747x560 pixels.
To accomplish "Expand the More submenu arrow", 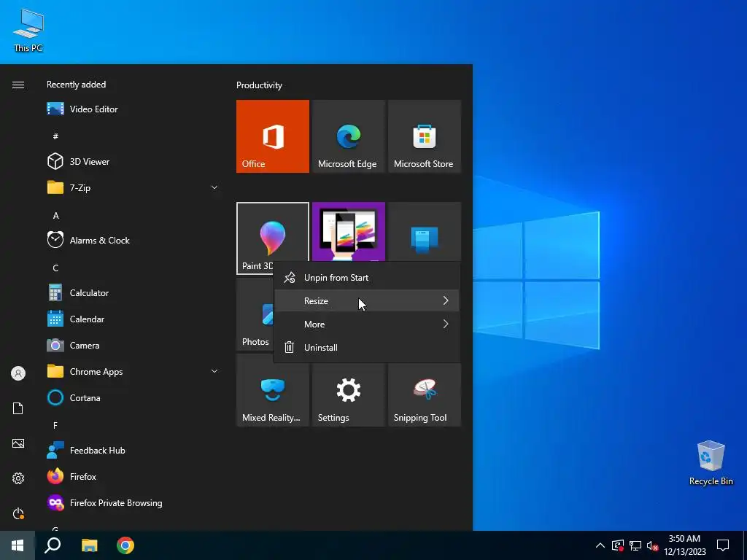I will coord(446,324).
